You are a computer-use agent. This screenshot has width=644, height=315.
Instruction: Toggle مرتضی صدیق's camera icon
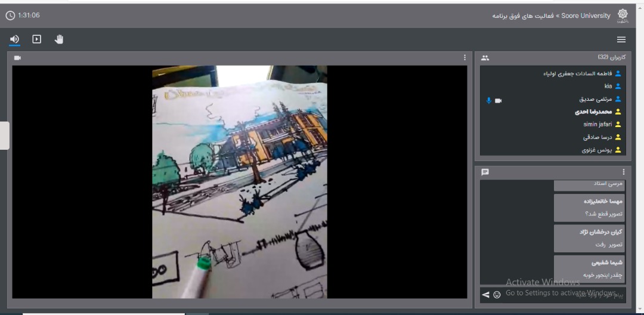[498, 101]
